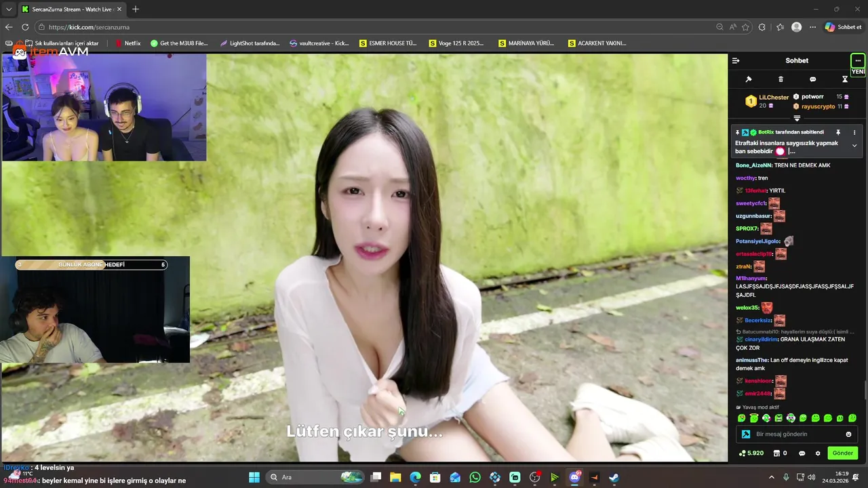Click the taskbar search box 'Ara'
This screenshot has height=488, width=868.
[x=315, y=477]
